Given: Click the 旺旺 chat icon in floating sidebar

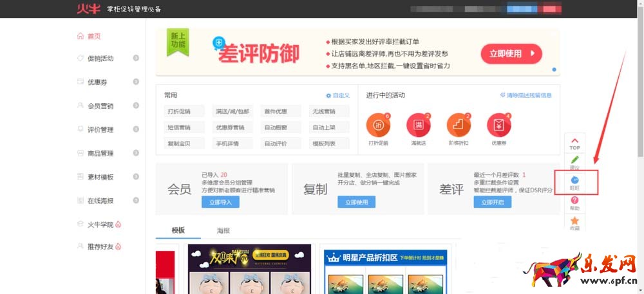Looking at the screenshot, I should point(574,180).
